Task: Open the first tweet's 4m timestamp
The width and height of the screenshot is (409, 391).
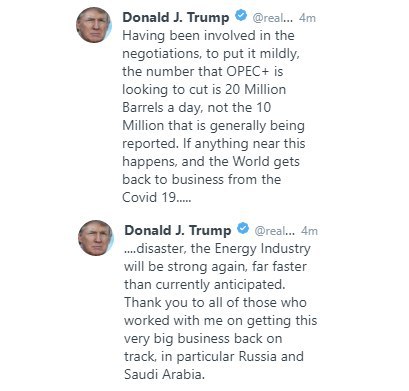Action: tap(307, 18)
